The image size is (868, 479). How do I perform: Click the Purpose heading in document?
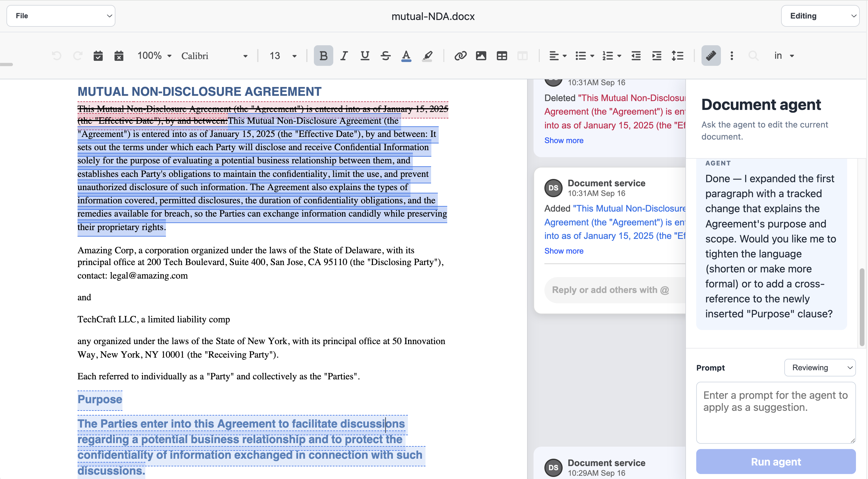pyautogui.click(x=100, y=399)
